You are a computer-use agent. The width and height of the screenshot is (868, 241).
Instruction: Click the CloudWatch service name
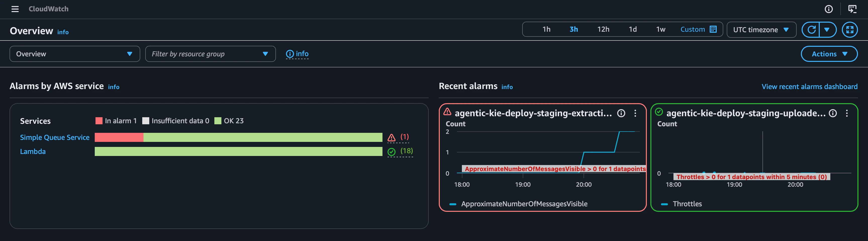click(49, 9)
